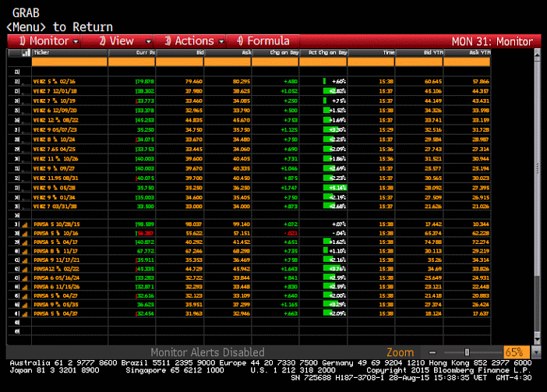Select ticker PDVSA 6 11/15/26

pyautogui.click(x=57, y=287)
